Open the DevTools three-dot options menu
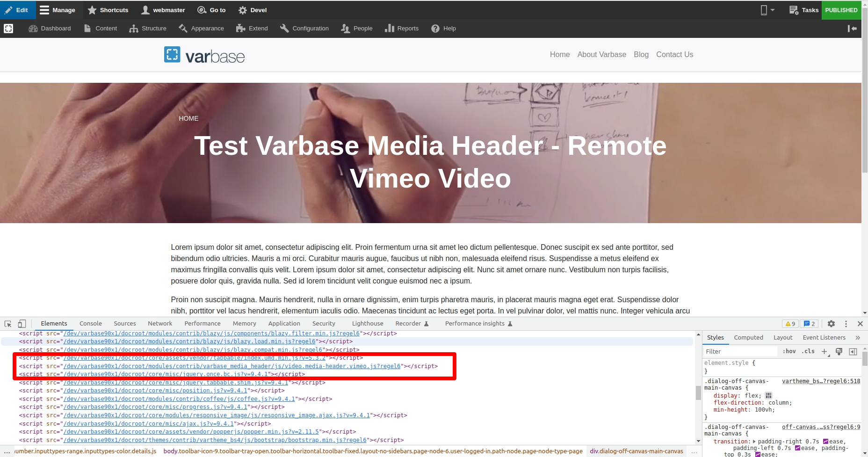Screen dimensions: 868x457 point(846,324)
